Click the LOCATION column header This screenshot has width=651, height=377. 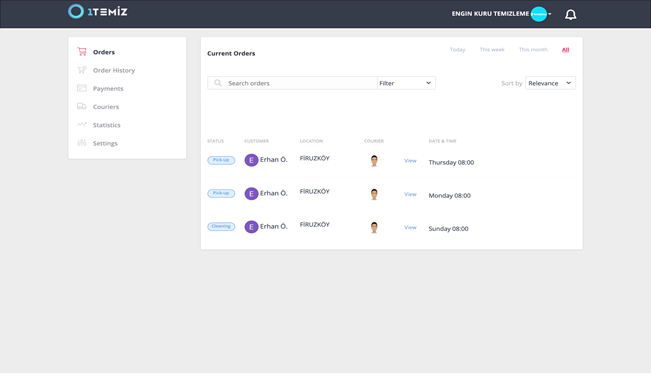pos(311,141)
